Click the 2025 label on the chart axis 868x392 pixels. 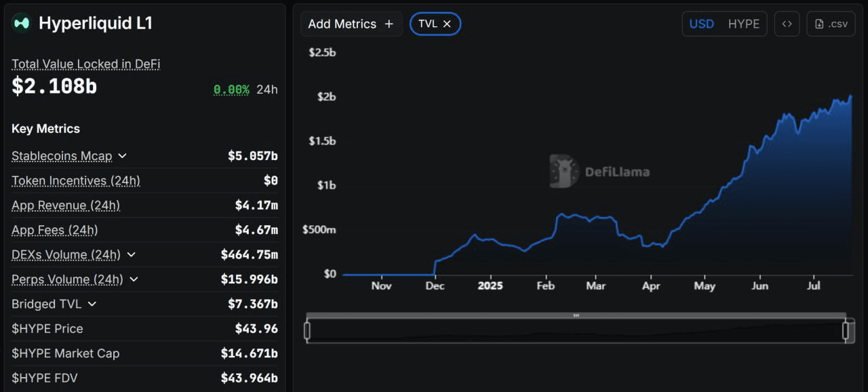[x=490, y=286]
